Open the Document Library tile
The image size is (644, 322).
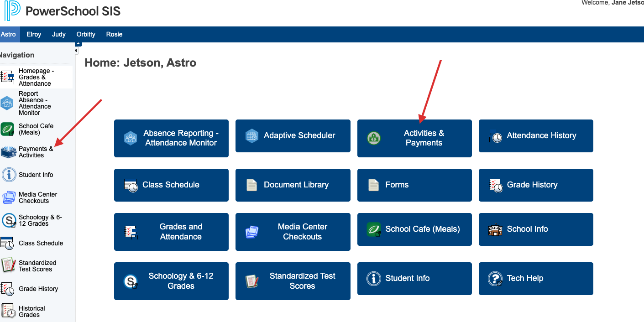(293, 185)
